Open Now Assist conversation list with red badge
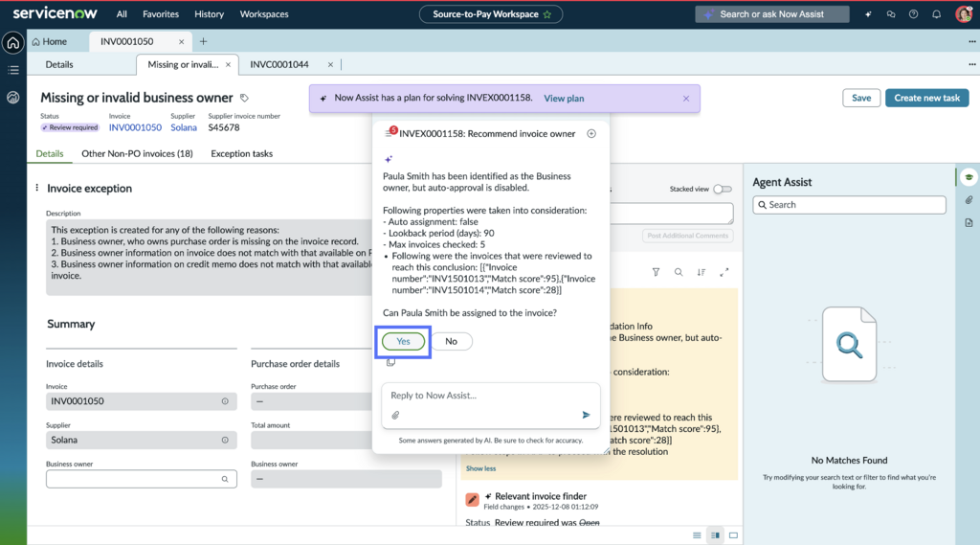The height and width of the screenshot is (545, 980). click(390, 132)
